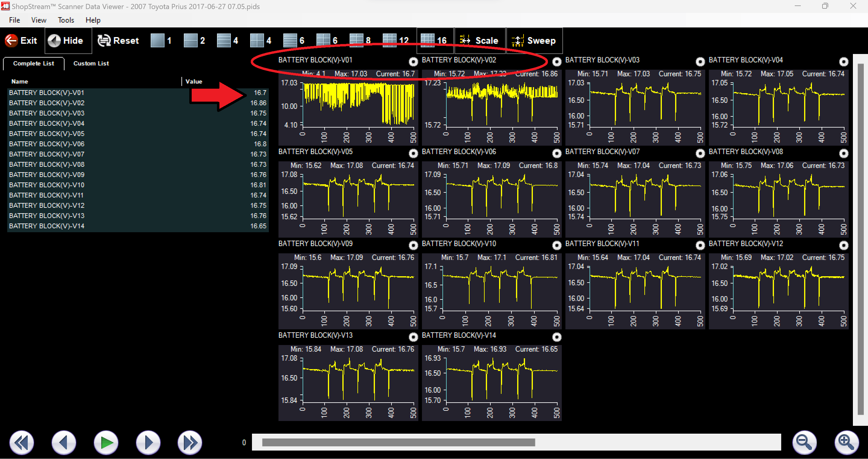Zoom in using the magnifier icon
This screenshot has width=868, height=459.
click(x=846, y=442)
